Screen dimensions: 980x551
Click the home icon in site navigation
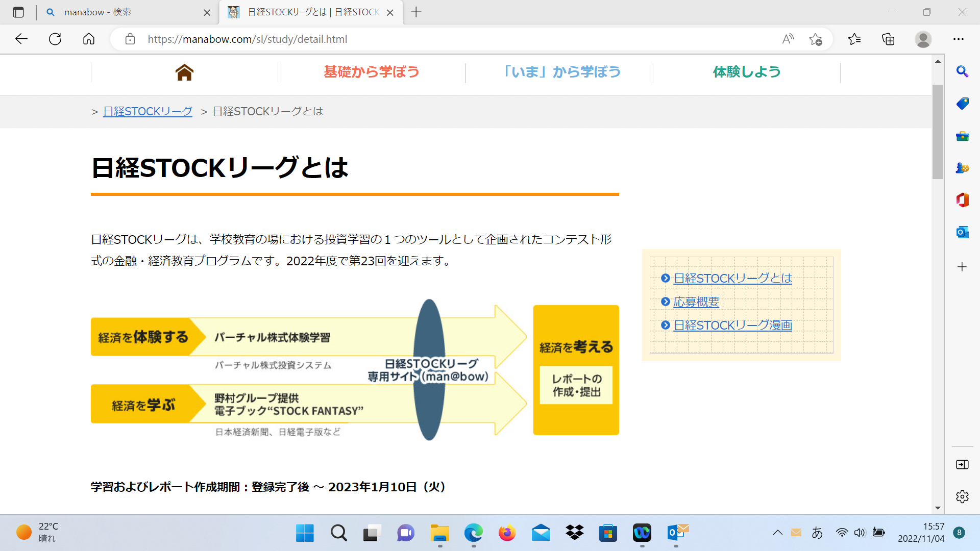coord(184,72)
